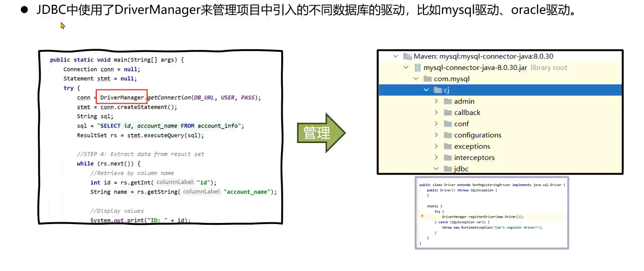Viewport: 644px width, 271px height.
Task: Click the Maven library icon for mysql-connector-java:8.0.30
Action: click(407, 57)
